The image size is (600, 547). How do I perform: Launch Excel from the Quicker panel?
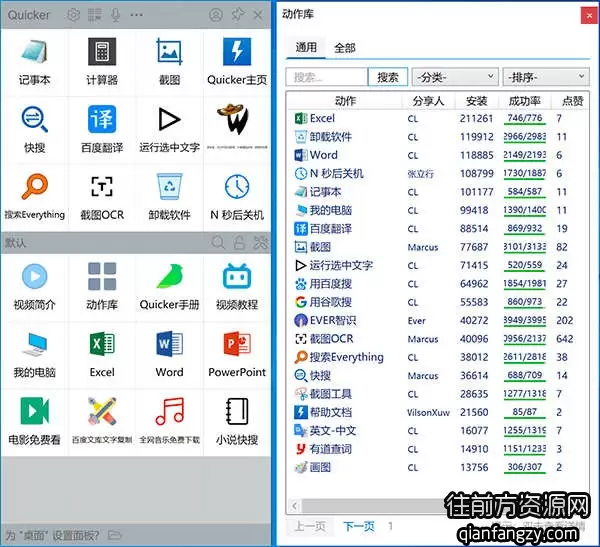[102, 354]
